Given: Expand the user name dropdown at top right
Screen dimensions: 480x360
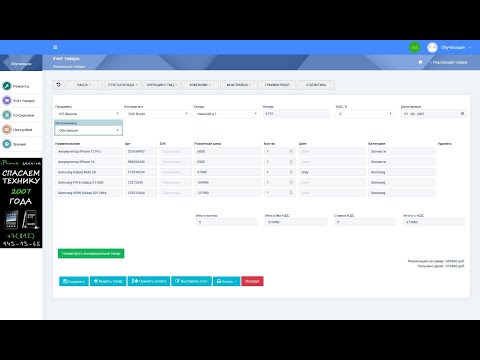Looking at the screenshot, I should [x=455, y=47].
